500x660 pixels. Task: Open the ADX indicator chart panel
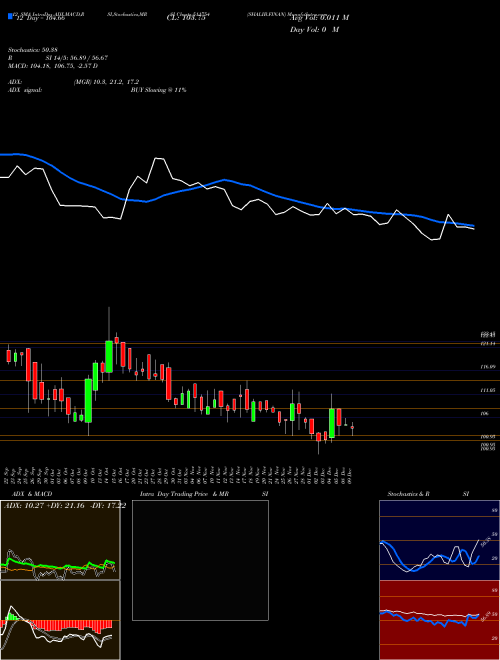[x=60, y=540]
